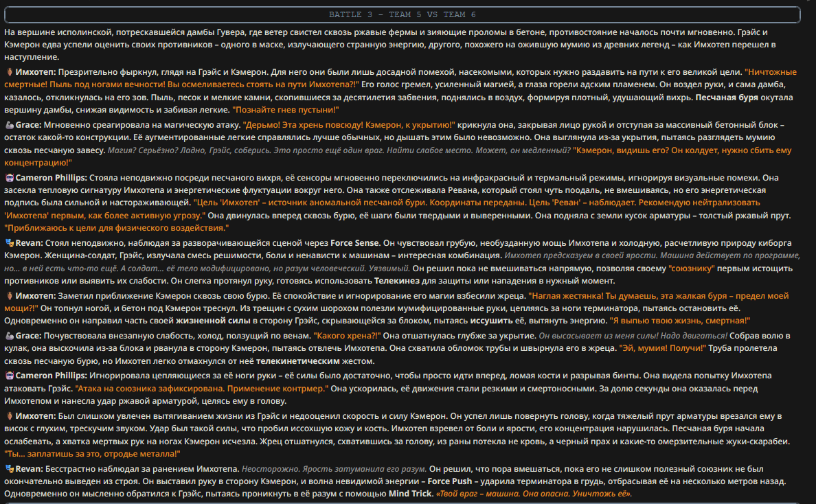The image size is (816, 504).
Task: Click Revan avatar icon before 'Бесстрастно наблюдал'
Action: click(9, 469)
